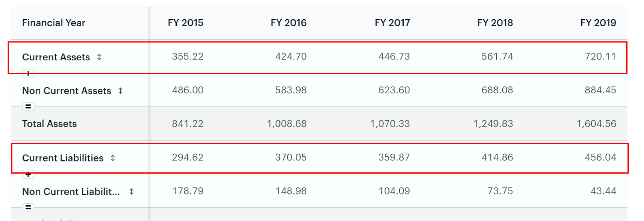The height and width of the screenshot is (221, 644).
Task: Click the equals icon below Non Current Assets
Action: click(28, 106)
